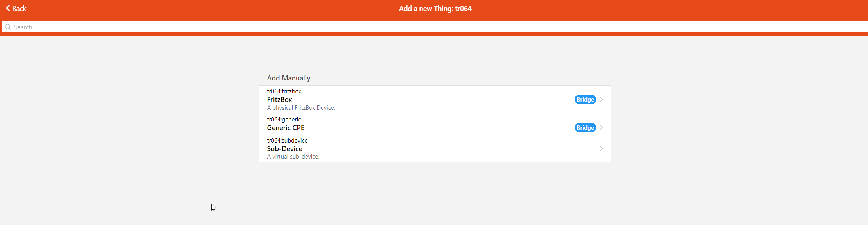This screenshot has height=225, width=868.
Task: Open the Sub-Device row chevron
Action: (601, 149)
